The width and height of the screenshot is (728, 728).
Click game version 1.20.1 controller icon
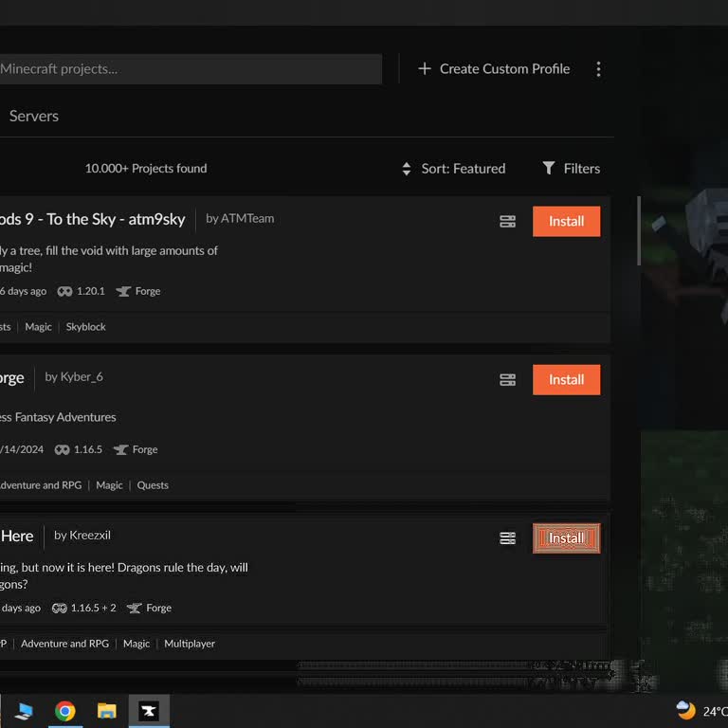[64, 291]
